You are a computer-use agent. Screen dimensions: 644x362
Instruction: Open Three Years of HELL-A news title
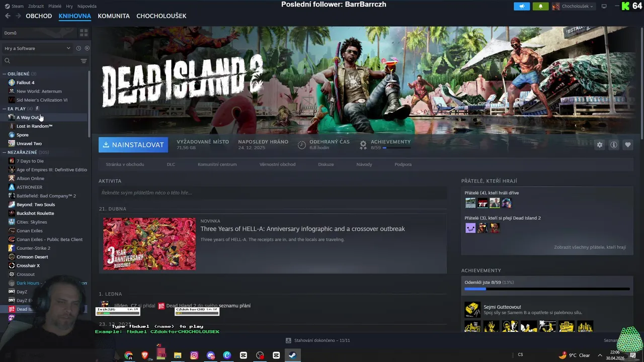302,229
